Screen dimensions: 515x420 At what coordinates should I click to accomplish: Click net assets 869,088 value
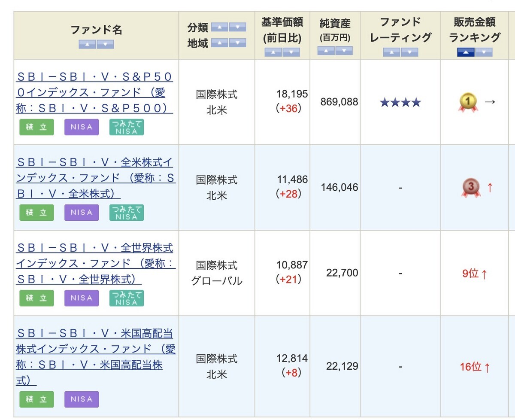pyautogui.click(x=339, y=102)
